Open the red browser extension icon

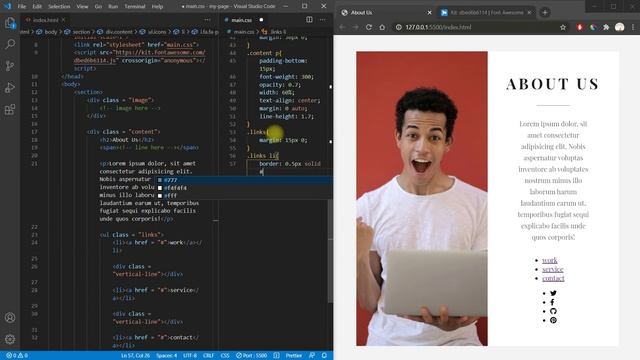point(580,27)
